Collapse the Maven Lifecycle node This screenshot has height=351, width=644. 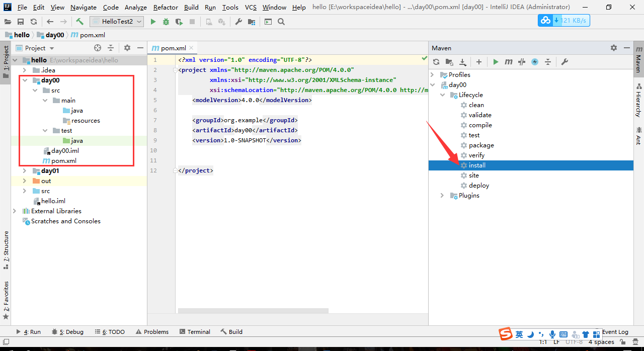442,95
